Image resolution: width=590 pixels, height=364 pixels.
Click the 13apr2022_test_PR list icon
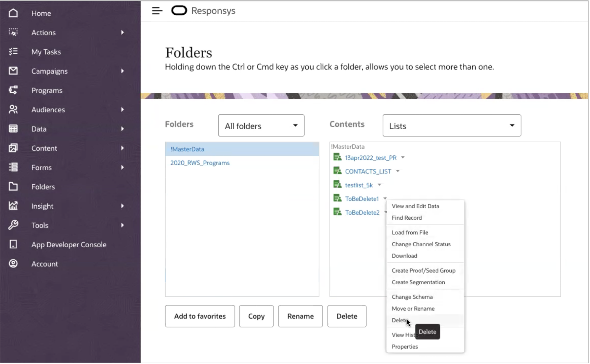click(337, 157)
